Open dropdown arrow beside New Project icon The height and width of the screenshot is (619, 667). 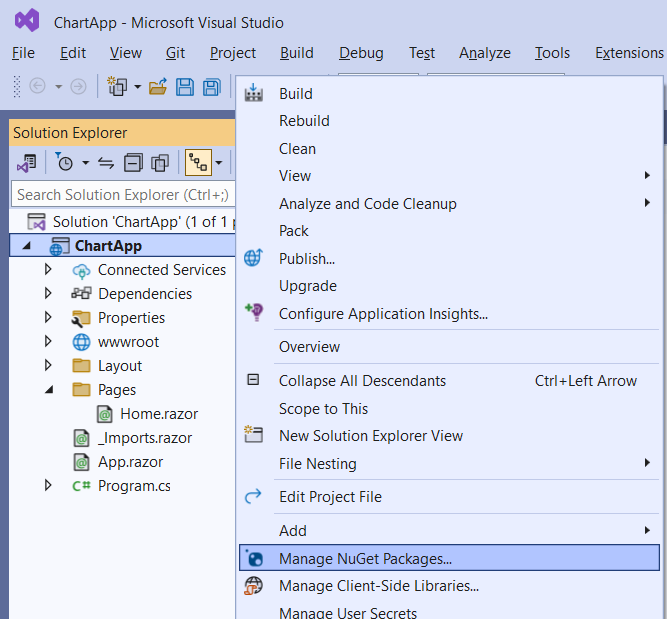pos(137,87)
